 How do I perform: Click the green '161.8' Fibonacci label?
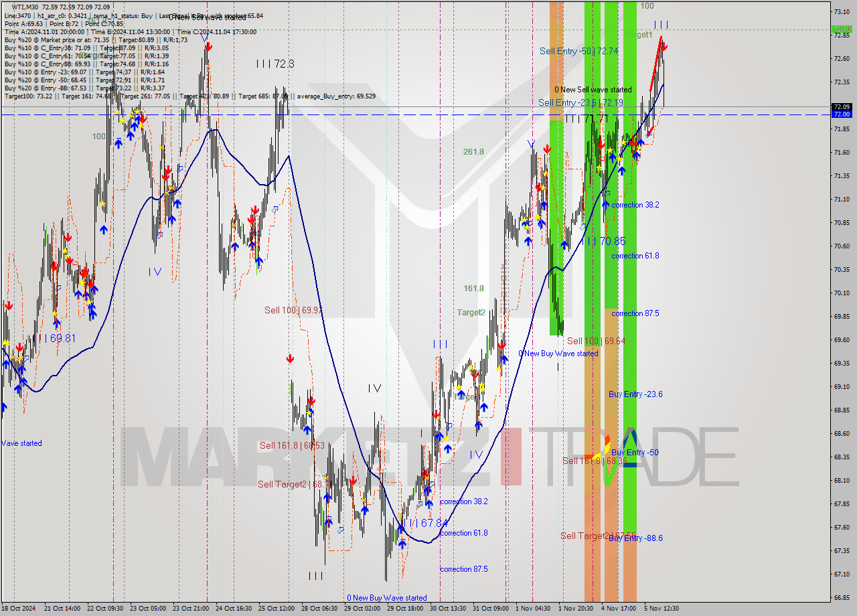[473, 289]
